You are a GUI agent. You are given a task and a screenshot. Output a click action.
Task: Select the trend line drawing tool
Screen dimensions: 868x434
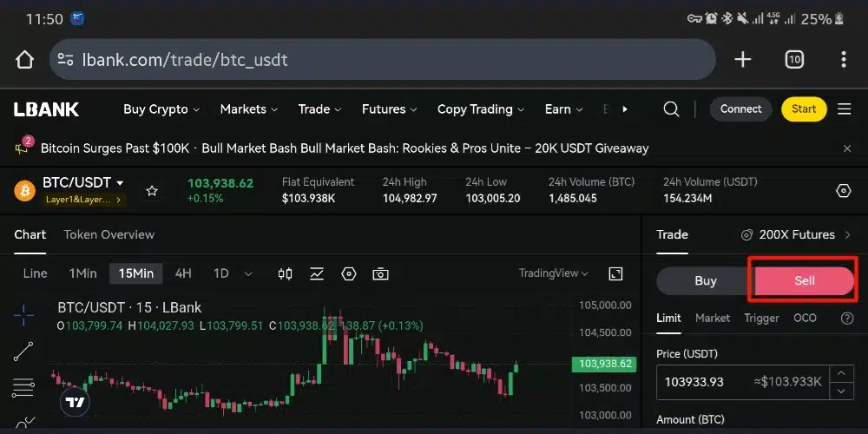pos(23,351)
